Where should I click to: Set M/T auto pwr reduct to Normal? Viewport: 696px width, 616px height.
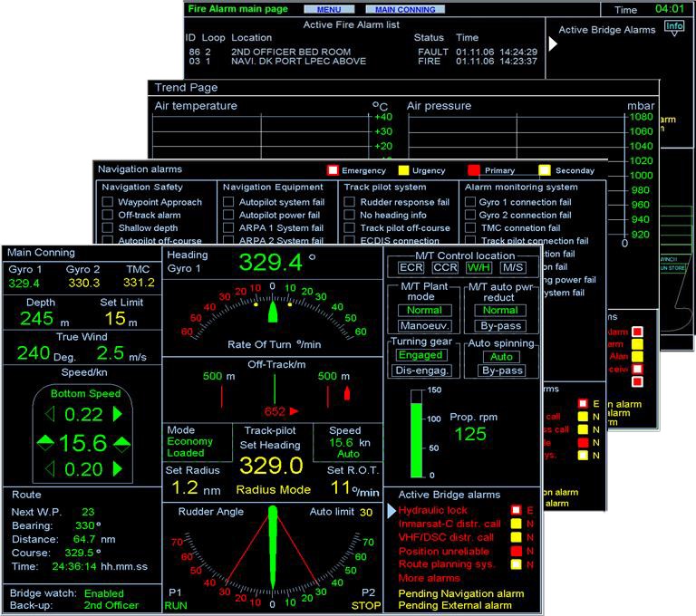pyautogui.click(x=500, y=310)
